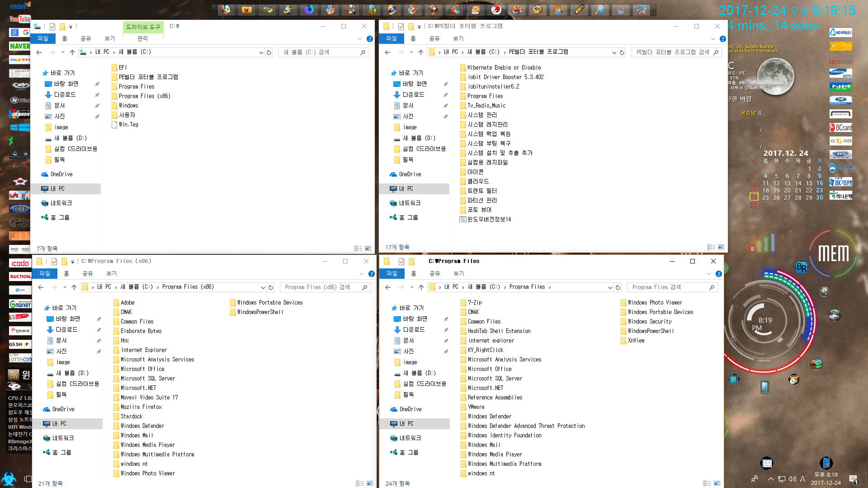Click the 내 PC breadcrumb in the Program Files window
Viewport: 868px width, 488px height.
click(451, 287)
